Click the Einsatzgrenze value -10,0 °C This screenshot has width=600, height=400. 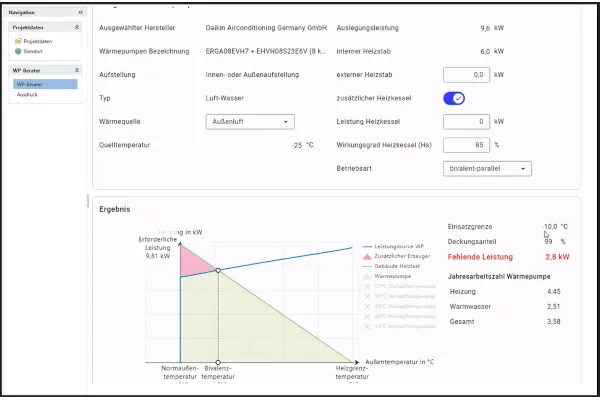tap(555, 227)
